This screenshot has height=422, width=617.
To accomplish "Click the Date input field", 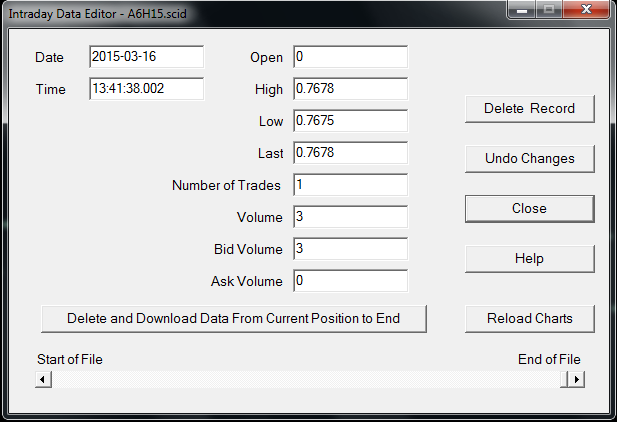I will click(146, 57).
